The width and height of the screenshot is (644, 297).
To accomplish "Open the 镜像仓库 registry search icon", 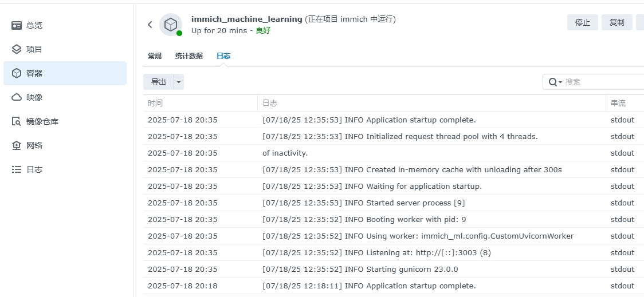I will (17, 121).
